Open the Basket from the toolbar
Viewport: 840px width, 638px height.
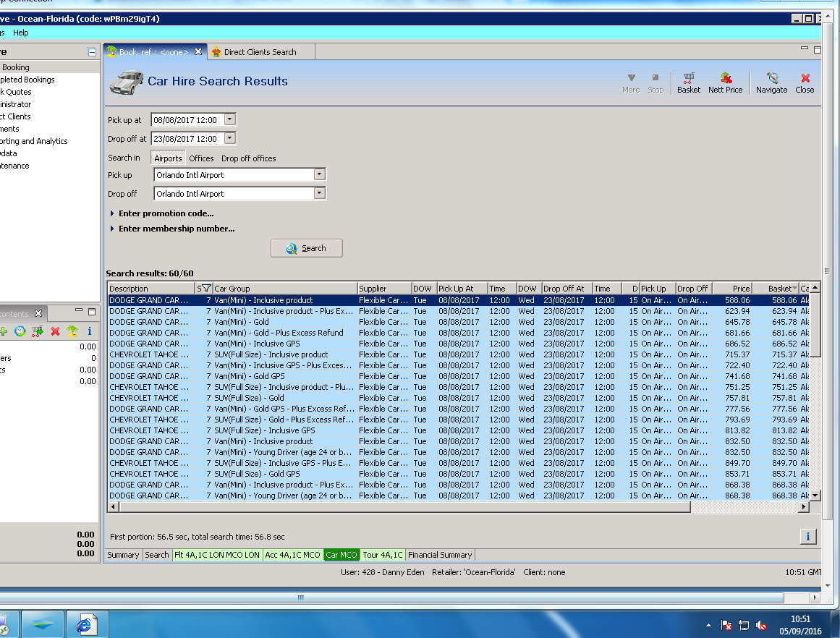(x=688, y=82)
